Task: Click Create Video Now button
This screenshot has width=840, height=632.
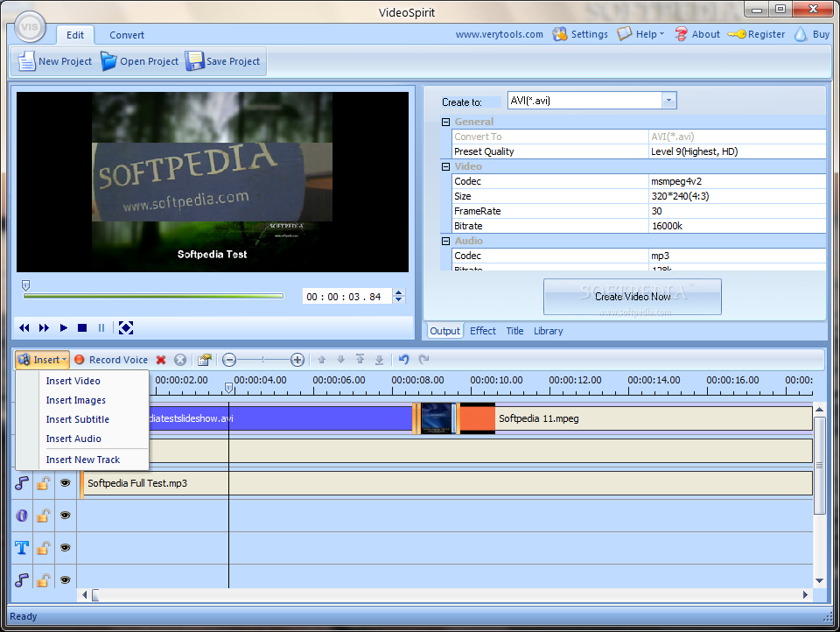Action: coord(632,297)
